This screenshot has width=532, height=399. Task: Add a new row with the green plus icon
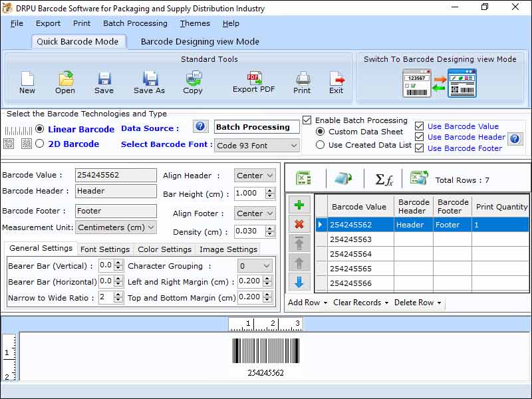(x=299, y=204)
